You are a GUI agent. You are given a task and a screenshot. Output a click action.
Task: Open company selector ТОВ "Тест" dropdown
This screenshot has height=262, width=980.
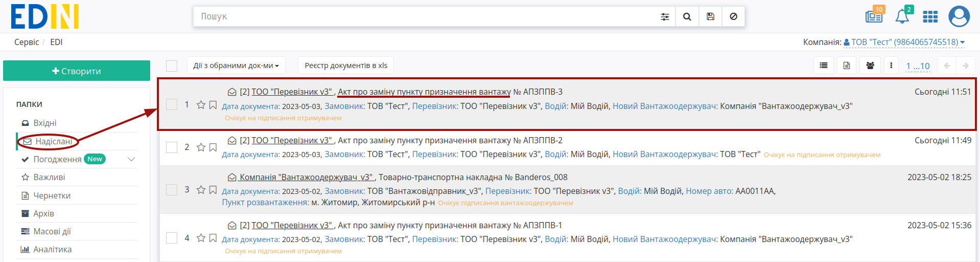tap(904, 42)
